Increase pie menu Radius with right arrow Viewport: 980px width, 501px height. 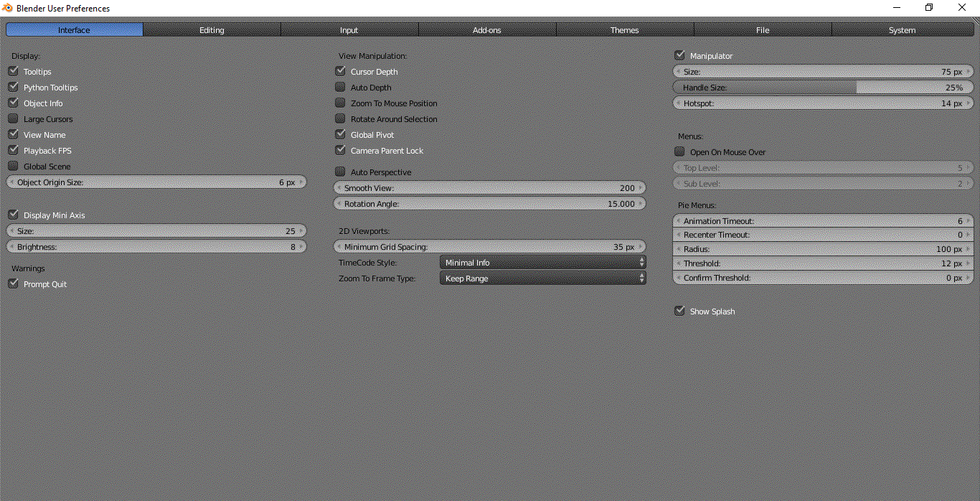969,249
